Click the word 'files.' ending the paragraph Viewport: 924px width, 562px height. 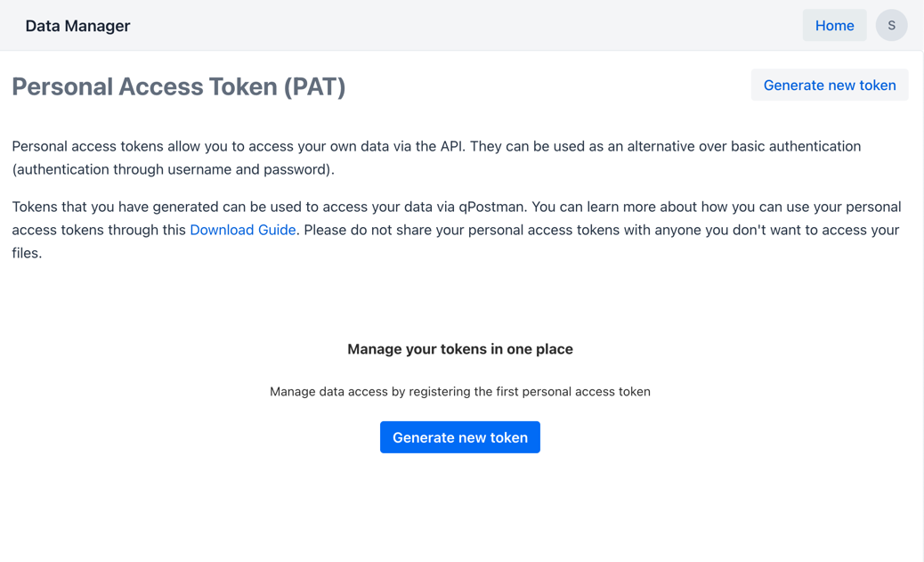[x=27, y=253]
